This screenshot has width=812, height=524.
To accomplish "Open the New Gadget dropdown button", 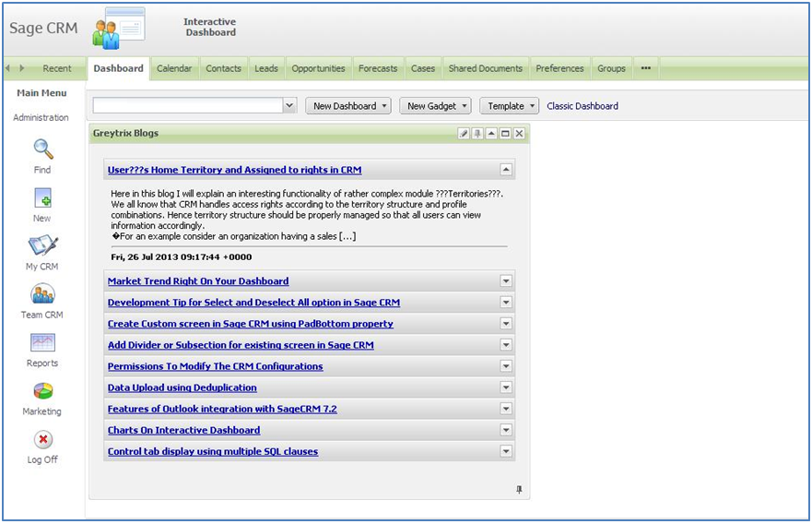I will pos(436,106).
